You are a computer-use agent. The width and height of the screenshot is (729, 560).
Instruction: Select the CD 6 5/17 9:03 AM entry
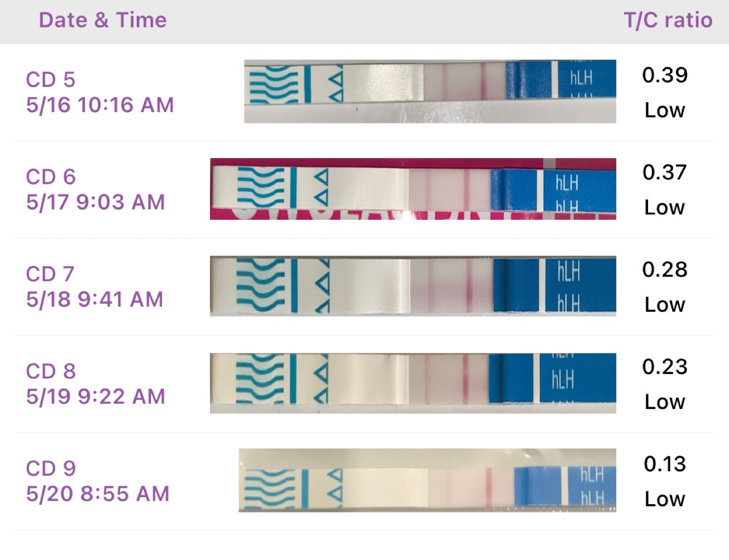[x=95, y=189]
